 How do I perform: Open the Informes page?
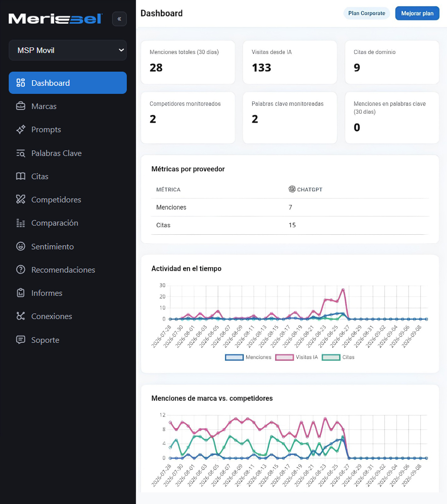click(x=68, y=293)
